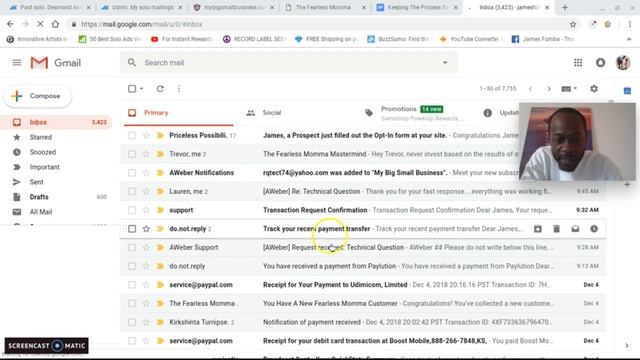Star the AWeber Support email
Image resolution: width=640 pixels, height=360 pixels.
click(146, 247)
